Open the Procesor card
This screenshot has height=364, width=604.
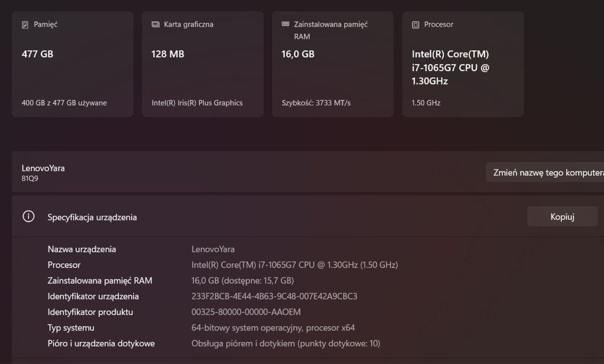(x=463, y=64)
